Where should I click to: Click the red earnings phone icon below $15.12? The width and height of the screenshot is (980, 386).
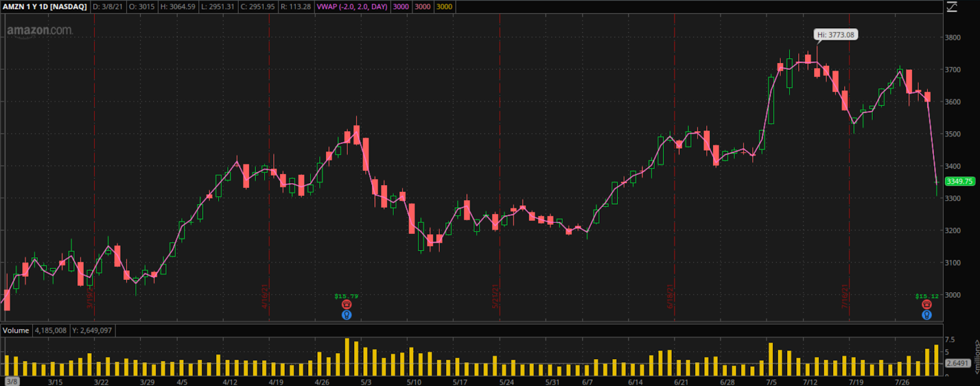[x=927, y=305]
